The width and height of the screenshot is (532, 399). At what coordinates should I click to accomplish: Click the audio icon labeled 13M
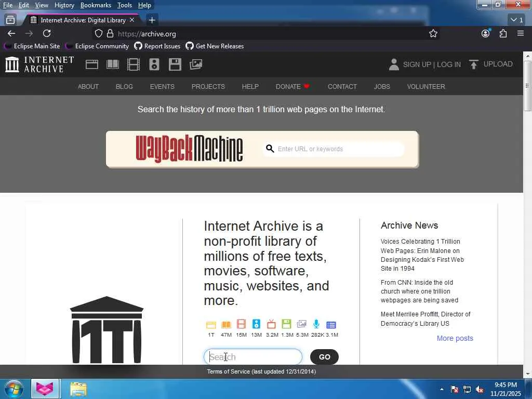click(257, 324)
